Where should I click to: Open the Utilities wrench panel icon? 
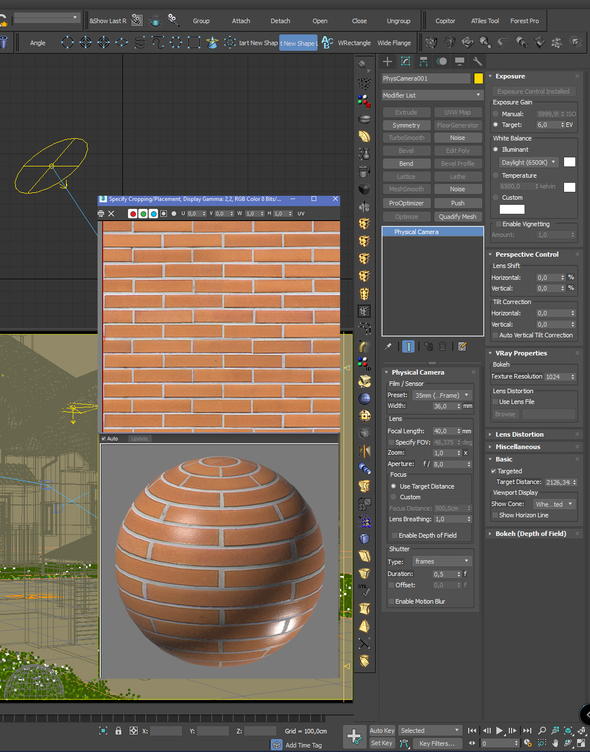tap(477, 61)
